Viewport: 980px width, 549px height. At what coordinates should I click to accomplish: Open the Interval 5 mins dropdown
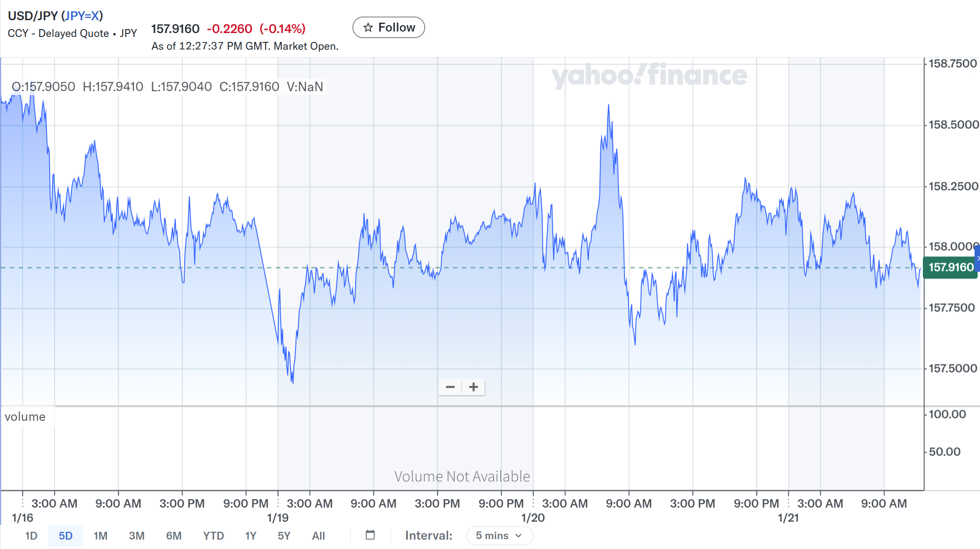[x=499, y=536]
